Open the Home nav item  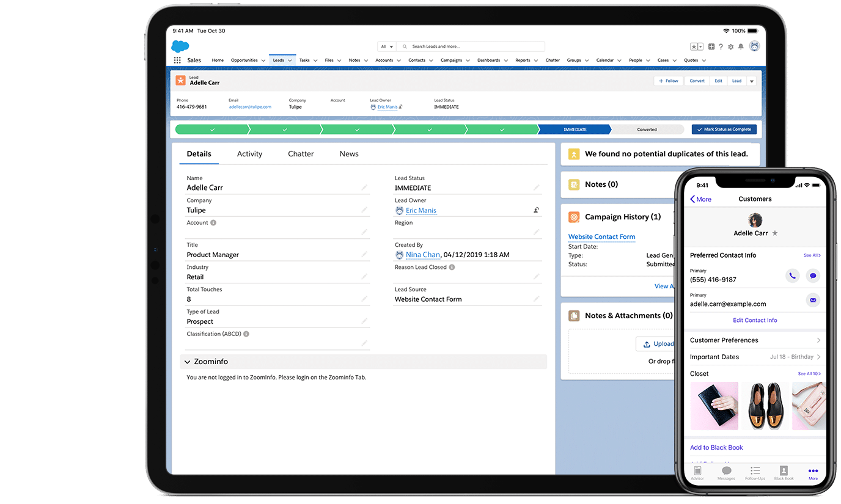[x=218, y=60]
